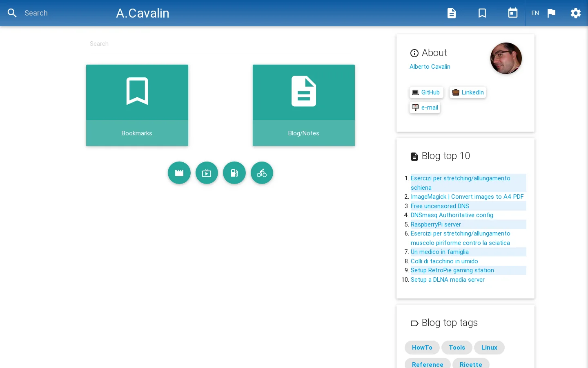Open the settings gear icon

(576, 13)
